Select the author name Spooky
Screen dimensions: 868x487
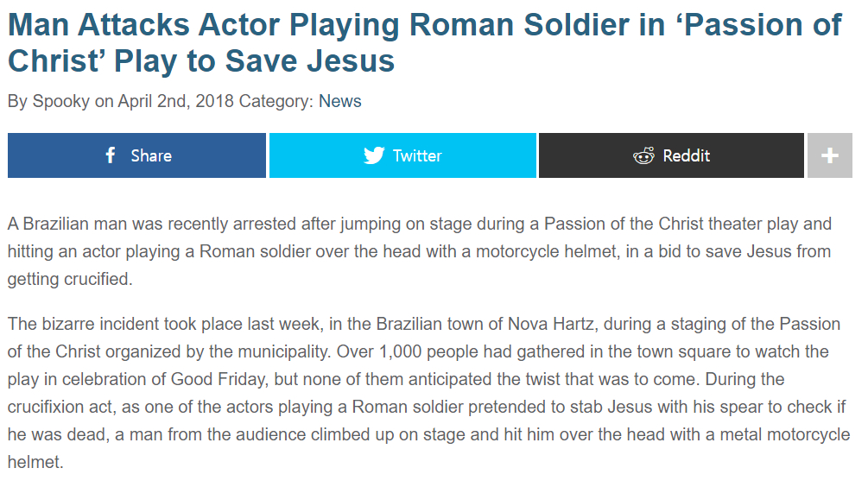[x=60, y=101]
